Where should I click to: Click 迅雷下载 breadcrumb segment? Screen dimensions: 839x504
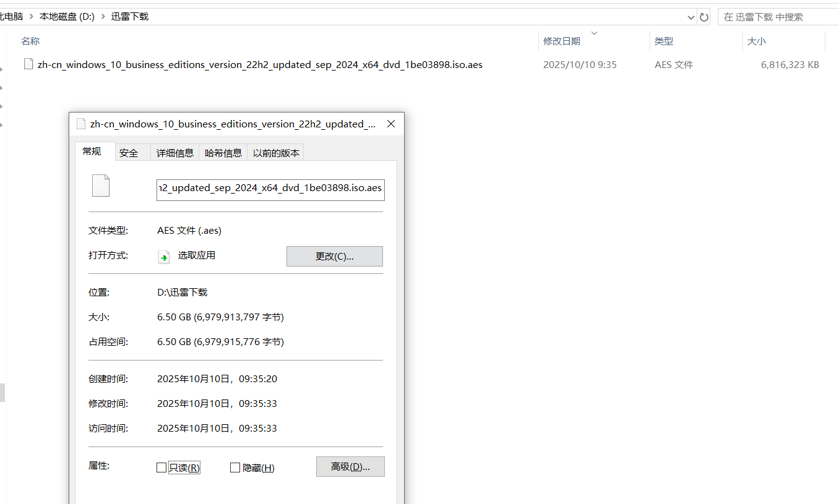130,17
